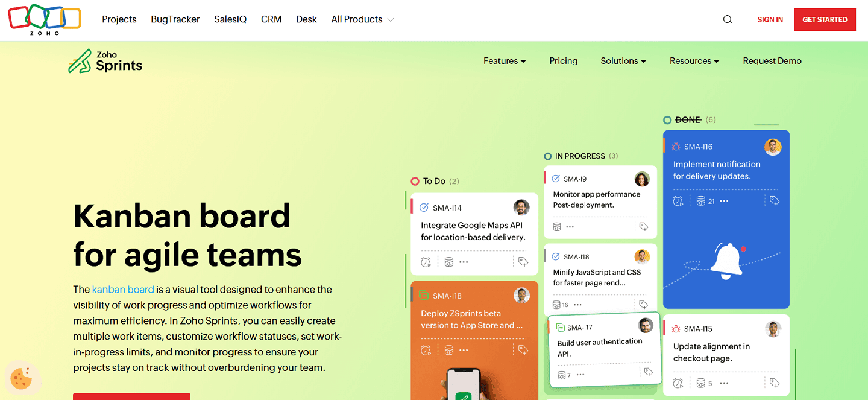This screenshot has width=868, height=400.
Task: Click the GET STARTED button
Action: click(825, 19)
